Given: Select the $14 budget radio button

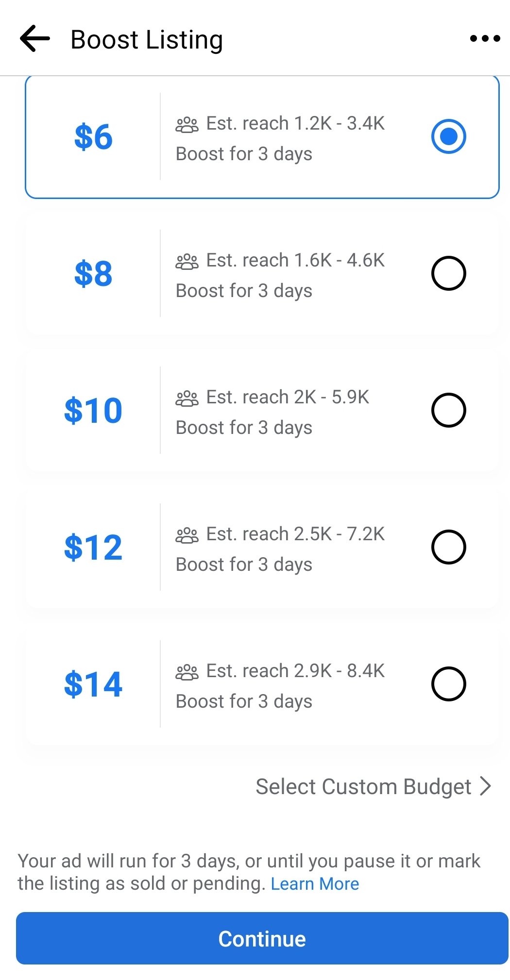Looking at the screenshot, I should tap(448, 684).
